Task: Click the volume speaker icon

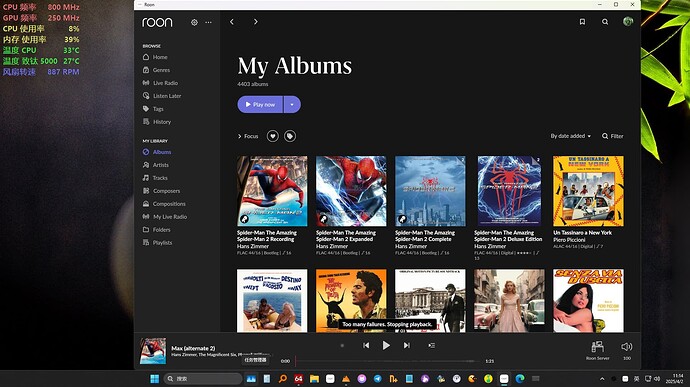Action: point(627,347)
